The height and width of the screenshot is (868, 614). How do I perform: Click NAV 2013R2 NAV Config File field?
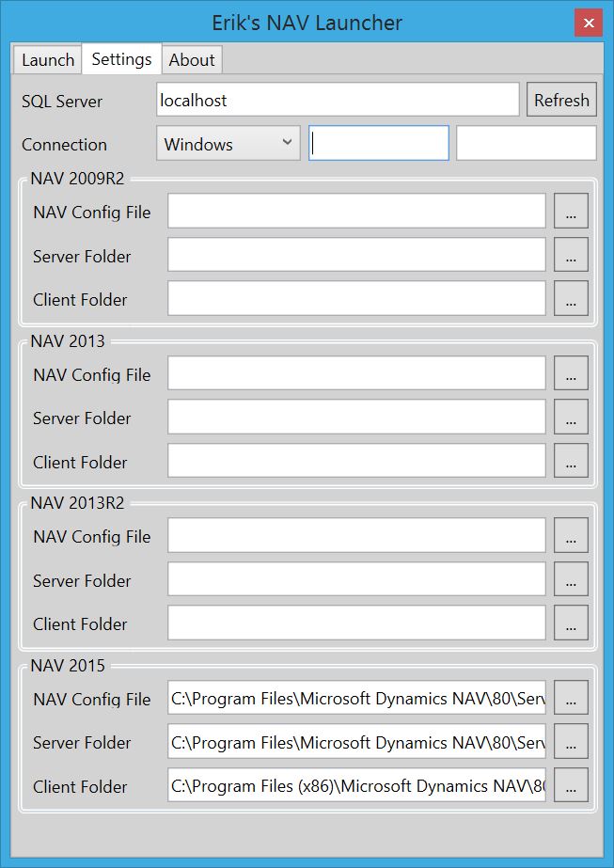pos(356,535)
